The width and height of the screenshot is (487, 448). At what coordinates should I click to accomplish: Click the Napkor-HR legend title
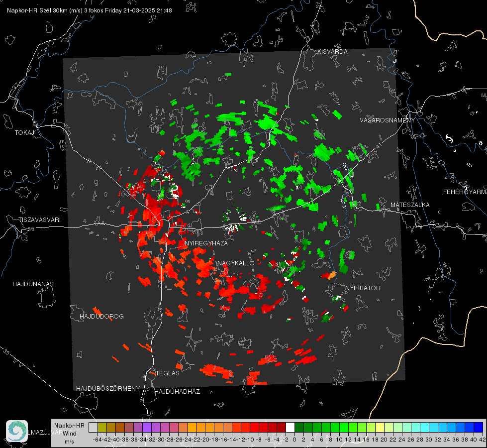[x=69, y=426]
